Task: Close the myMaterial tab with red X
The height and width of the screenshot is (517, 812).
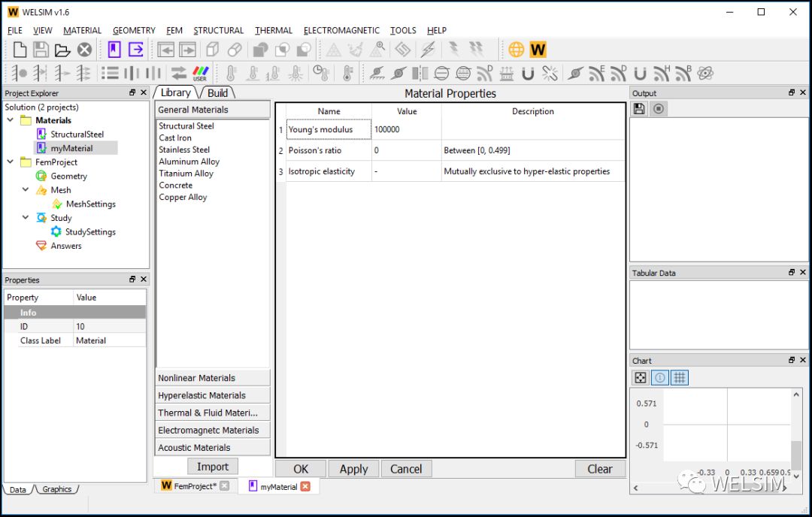Action: pyautogui.click(x=305, y=486)
